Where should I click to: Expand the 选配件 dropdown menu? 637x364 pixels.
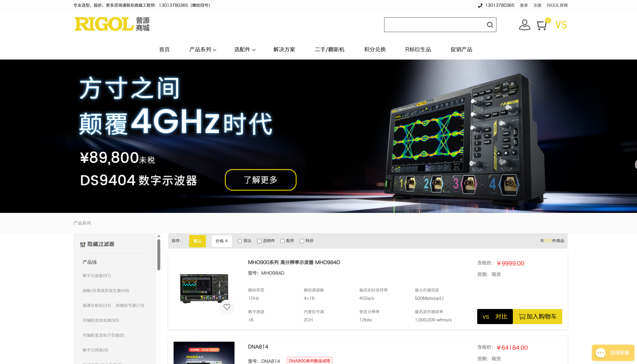click(x=245, y=49)
